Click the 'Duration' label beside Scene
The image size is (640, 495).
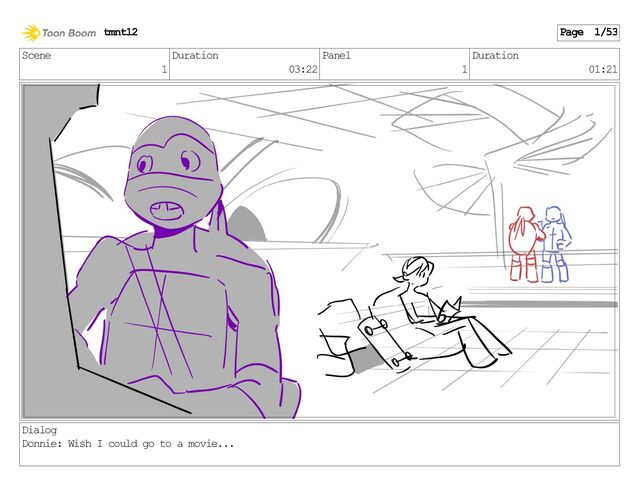coord(195,55)
